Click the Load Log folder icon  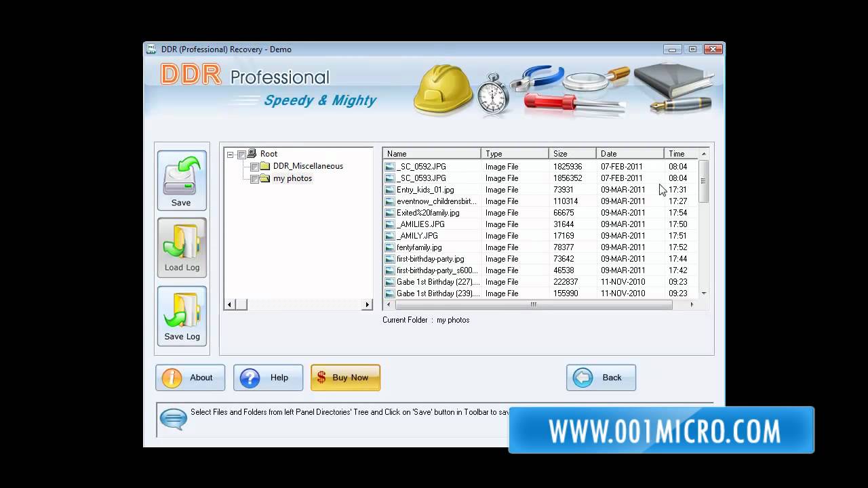pyautogui.click(x=181, y=242)
